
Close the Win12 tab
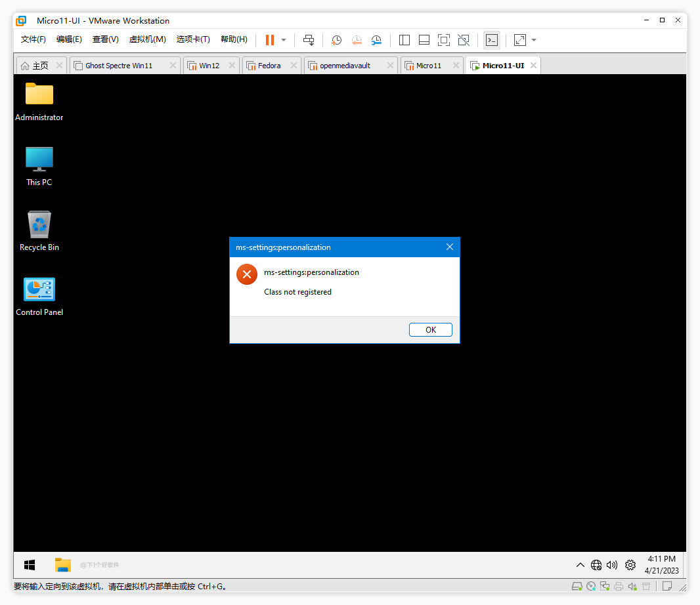point(232,65)
